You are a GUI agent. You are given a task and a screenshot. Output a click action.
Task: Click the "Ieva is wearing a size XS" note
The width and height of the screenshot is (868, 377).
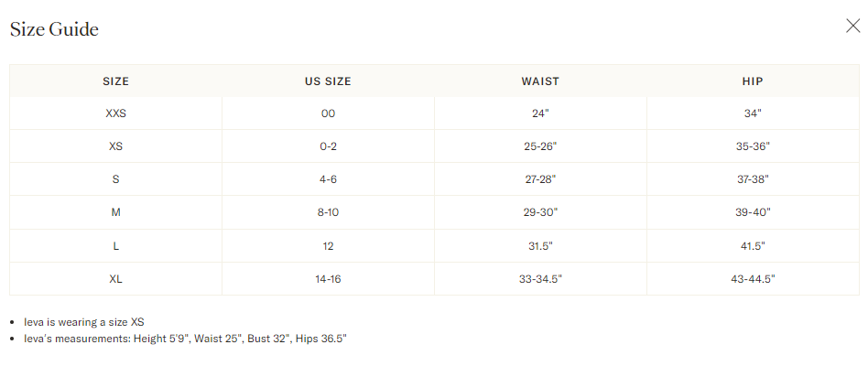click(x=84, y=322)
